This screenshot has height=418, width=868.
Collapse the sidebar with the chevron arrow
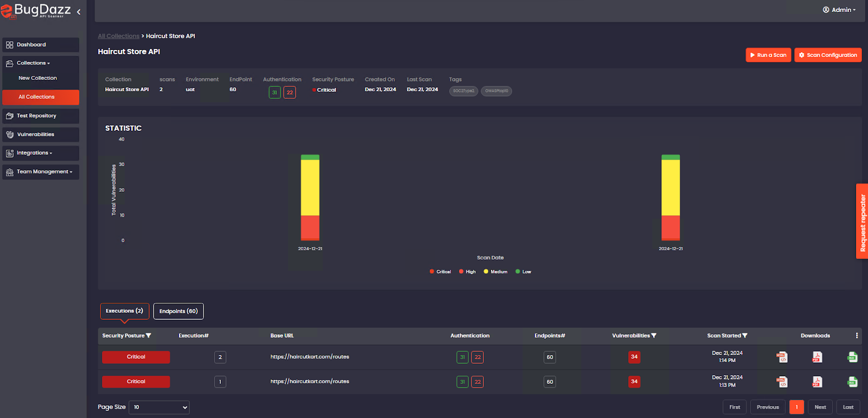click(x=79, y=11)
